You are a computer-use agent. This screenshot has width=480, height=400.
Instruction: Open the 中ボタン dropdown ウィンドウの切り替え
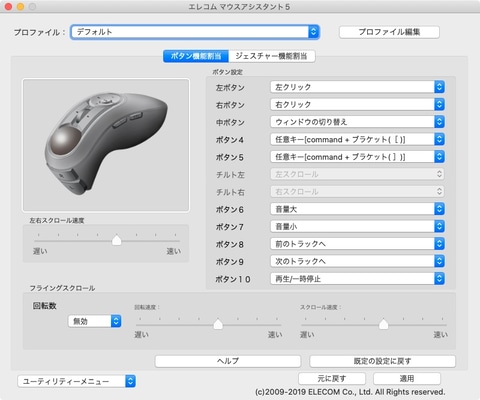(x=357, y=122)
